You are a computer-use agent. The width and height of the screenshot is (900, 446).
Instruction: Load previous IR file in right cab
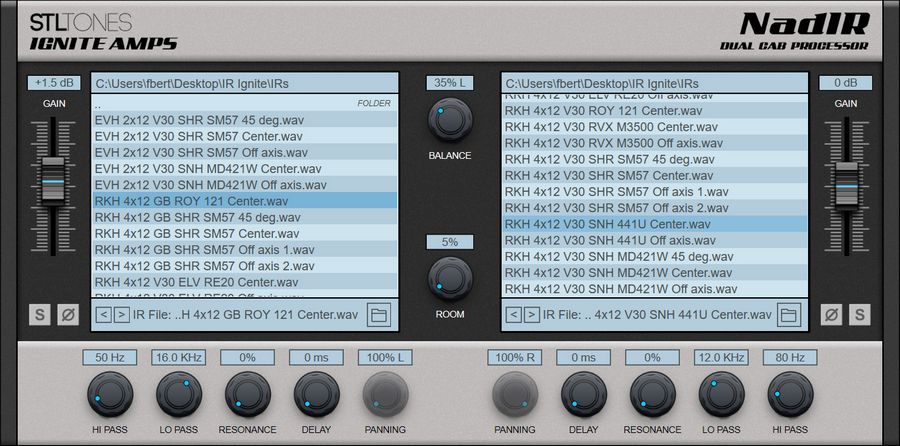(514, 315)
